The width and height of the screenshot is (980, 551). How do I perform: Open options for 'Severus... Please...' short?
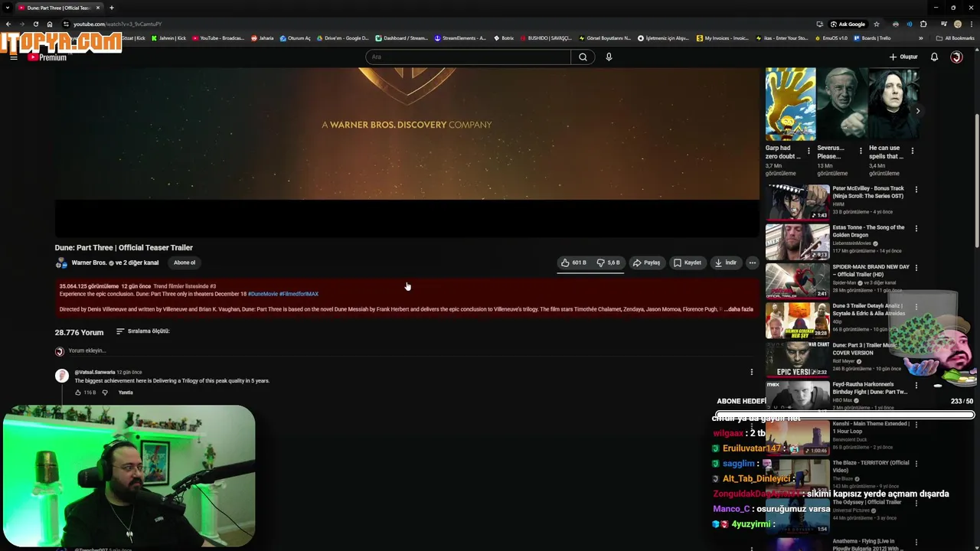click(x=861, y=151)
